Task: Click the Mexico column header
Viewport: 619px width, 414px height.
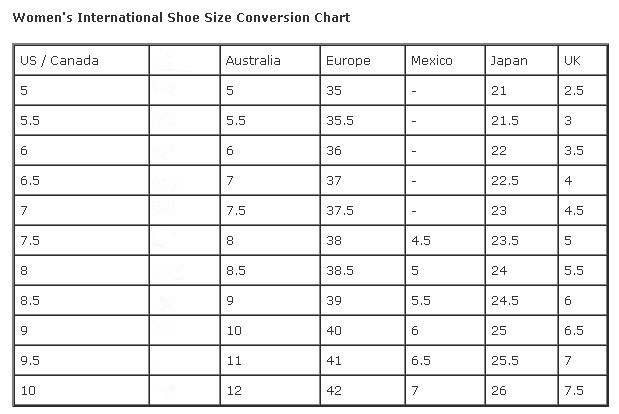Action: coord(431,61)
